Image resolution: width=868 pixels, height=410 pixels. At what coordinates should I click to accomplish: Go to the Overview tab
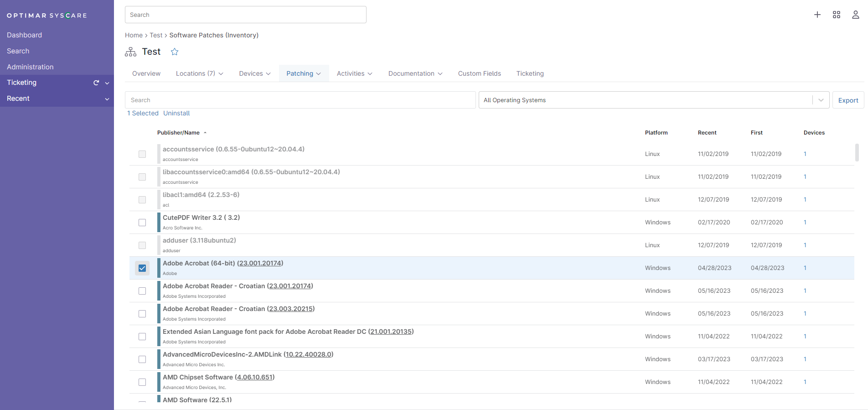pyautogui.click(x=146, y=73)
